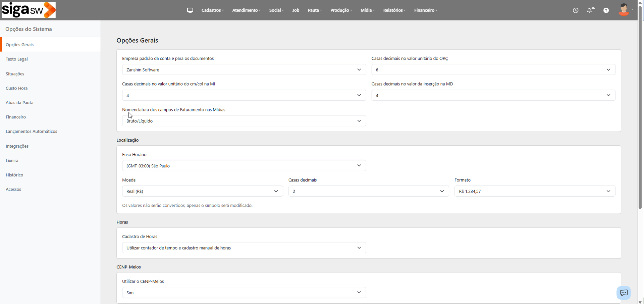Viewport: 644px width, 304px height.
Task: Open the monitor dashboard icon
Action: (x=190, y=10)
